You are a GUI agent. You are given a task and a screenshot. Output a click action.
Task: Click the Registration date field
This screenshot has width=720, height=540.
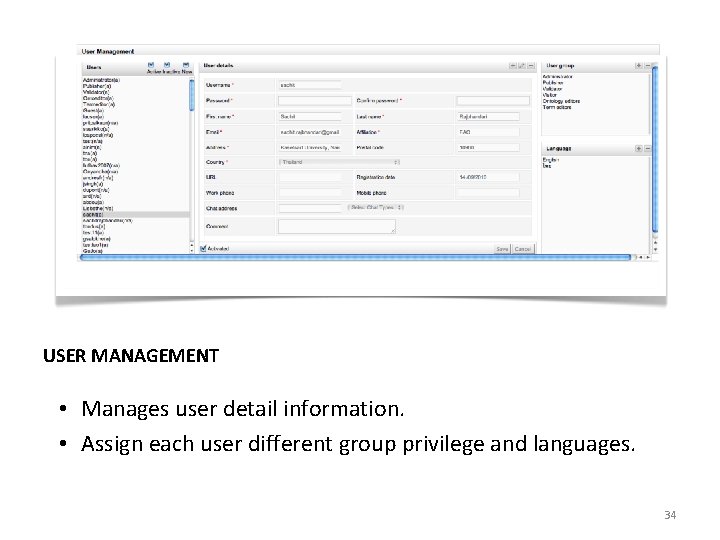(x=489, y=177)
